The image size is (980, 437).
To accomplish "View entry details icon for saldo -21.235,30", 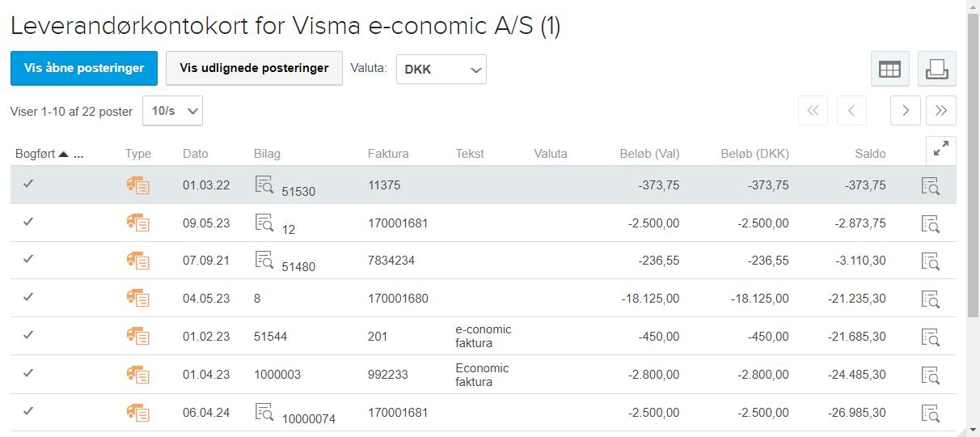I will tap(931, 299).
